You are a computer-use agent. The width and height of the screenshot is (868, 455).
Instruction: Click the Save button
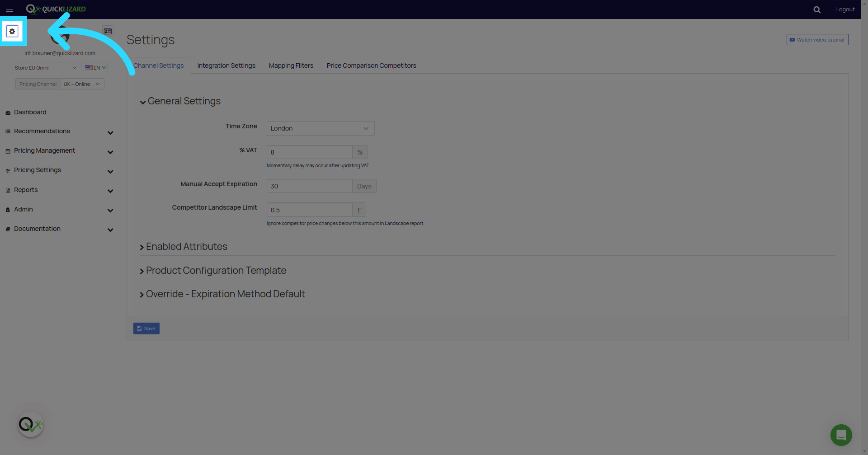pyautogui.click(x=146, y=328)
